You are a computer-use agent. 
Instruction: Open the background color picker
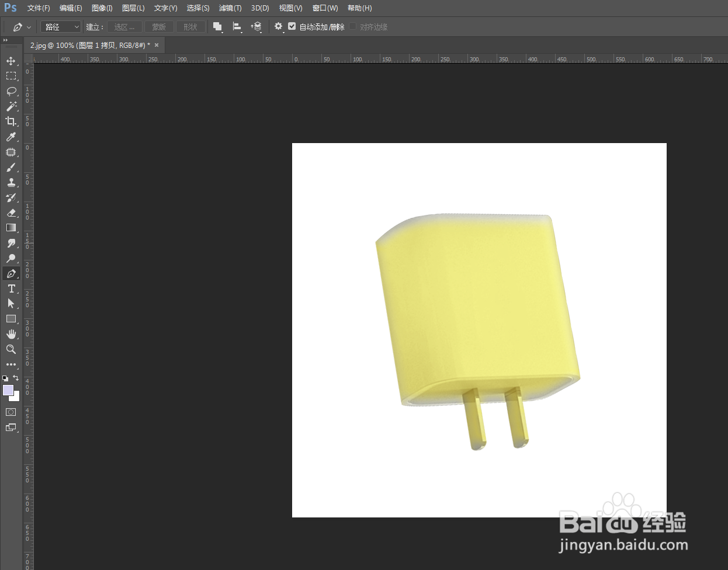coord(17,398)
